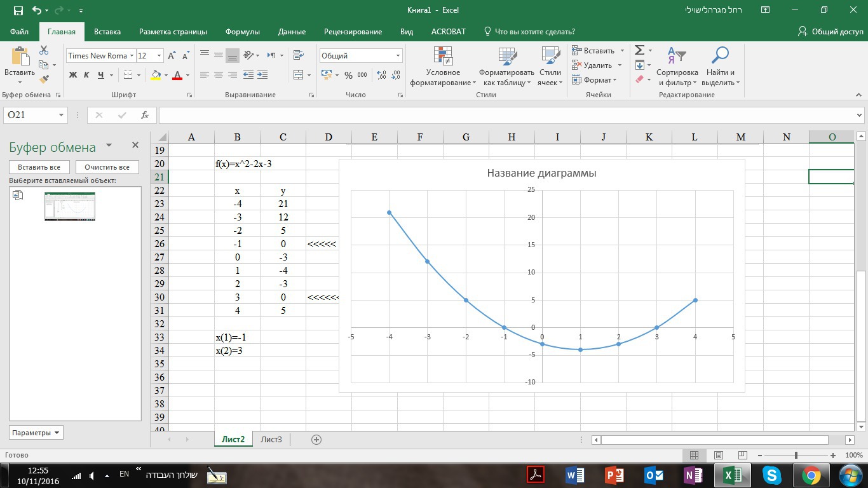Click the Find and Select magnifier
Screen dimensions: 868x488
point(719,67)
